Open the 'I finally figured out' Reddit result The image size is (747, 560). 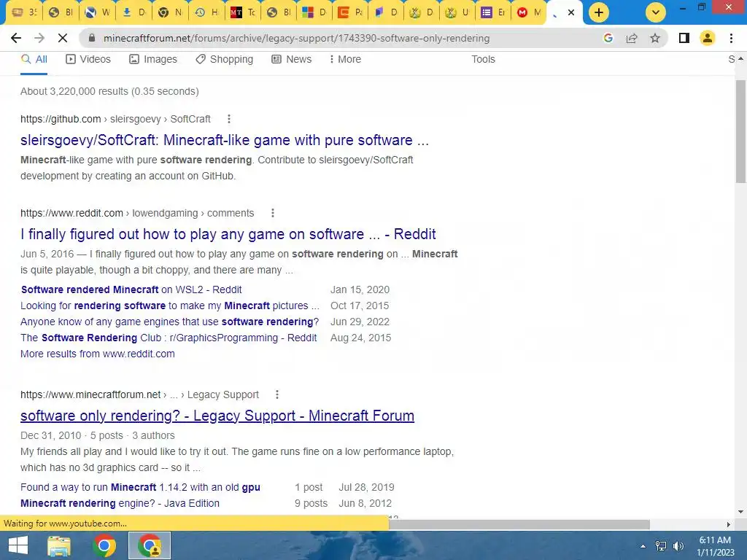(228, 234)
